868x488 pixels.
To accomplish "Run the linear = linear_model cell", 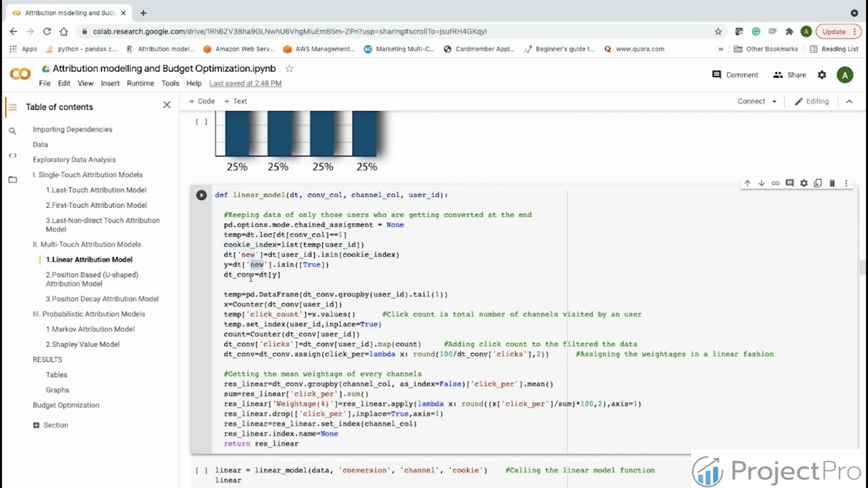I will (201, 470).
